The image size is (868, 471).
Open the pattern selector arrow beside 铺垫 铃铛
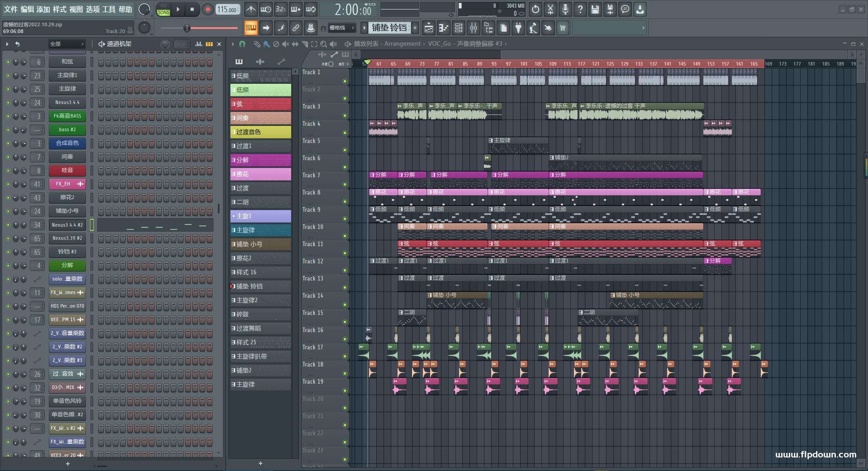(364, 28)
